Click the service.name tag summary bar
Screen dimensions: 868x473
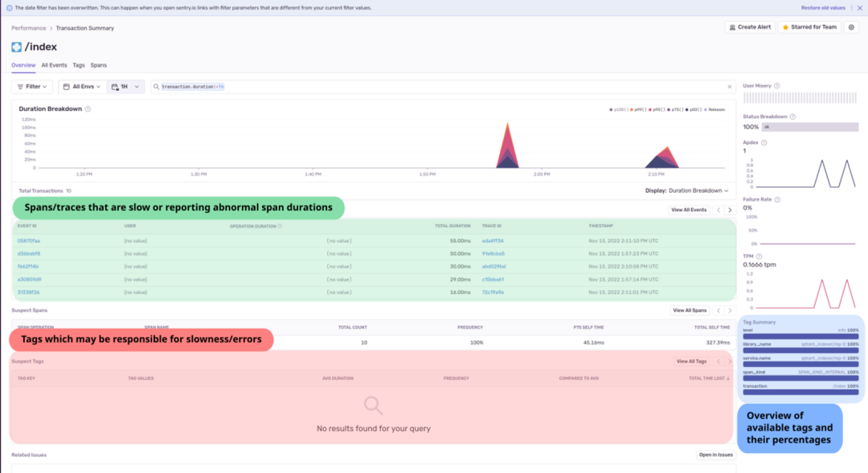tap(800, 365)
